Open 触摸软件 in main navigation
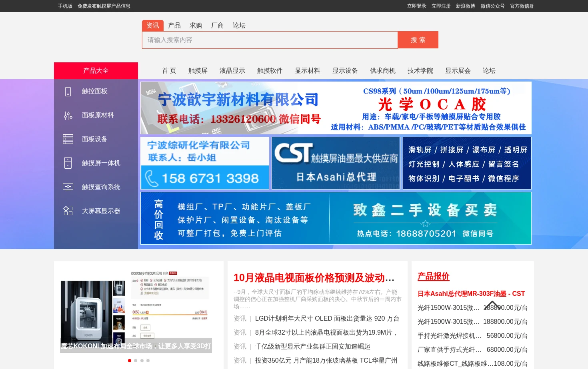The image size is (588, 369). (270, 71)
